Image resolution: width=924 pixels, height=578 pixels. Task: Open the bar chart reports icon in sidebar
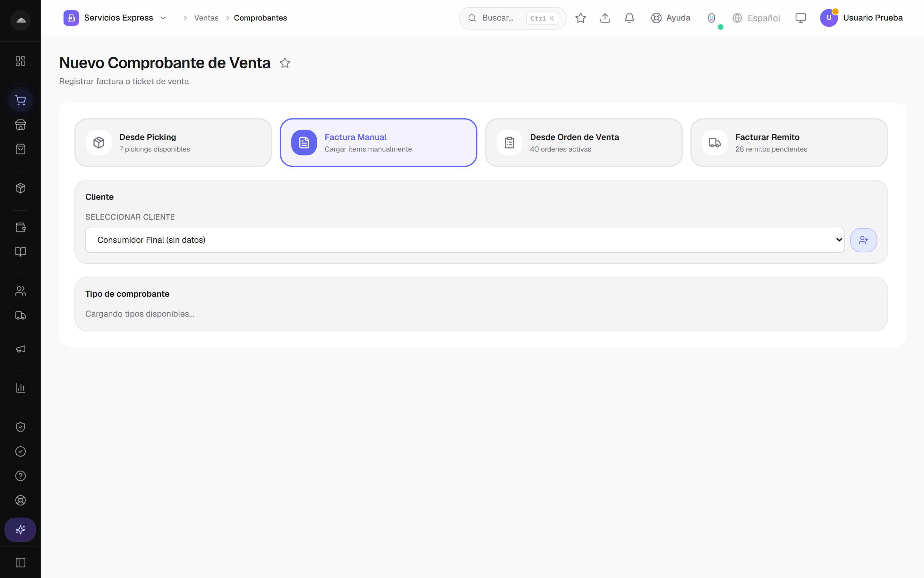20,388
